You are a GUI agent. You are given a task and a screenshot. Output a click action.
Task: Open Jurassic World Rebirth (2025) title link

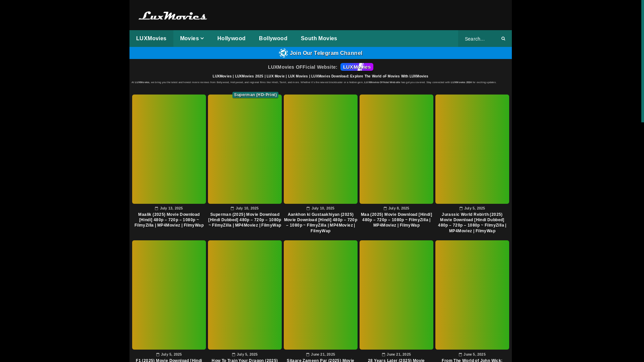click(x=472, y=223)
